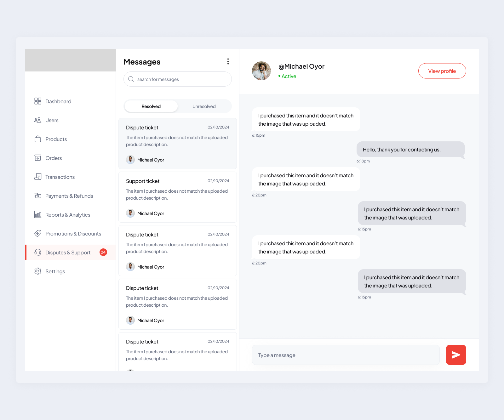
Task: Click the 6:18pm timestamp
Action: pyautogui.click(x=363, y=161)
